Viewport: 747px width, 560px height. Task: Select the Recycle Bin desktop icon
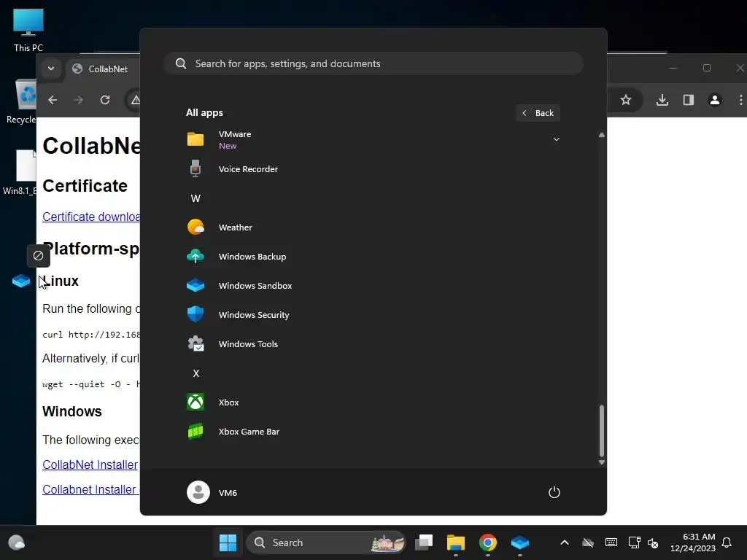click(x=23, y=101)
